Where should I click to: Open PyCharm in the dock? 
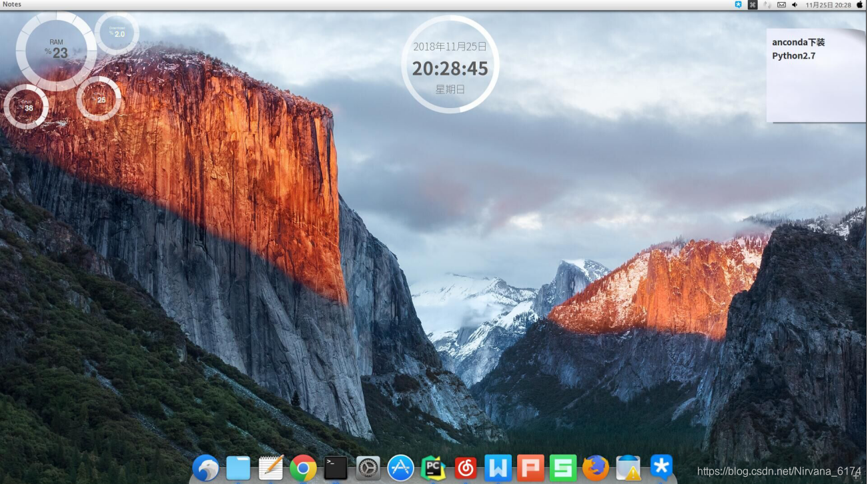click(433, 468)
